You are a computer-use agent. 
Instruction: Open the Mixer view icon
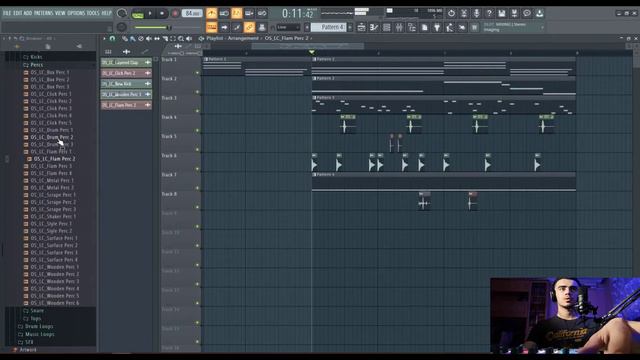tap(399, 27)
